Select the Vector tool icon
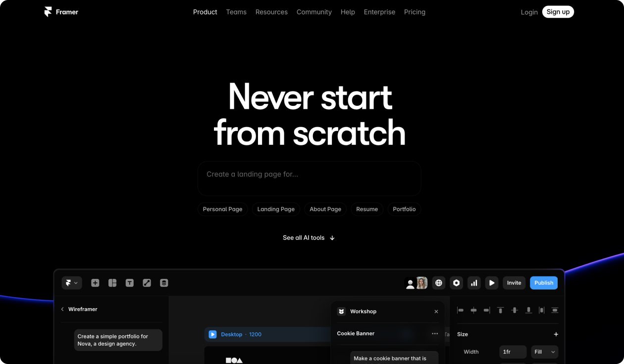This screenshot has width=624, height=364. click(147, 282)
